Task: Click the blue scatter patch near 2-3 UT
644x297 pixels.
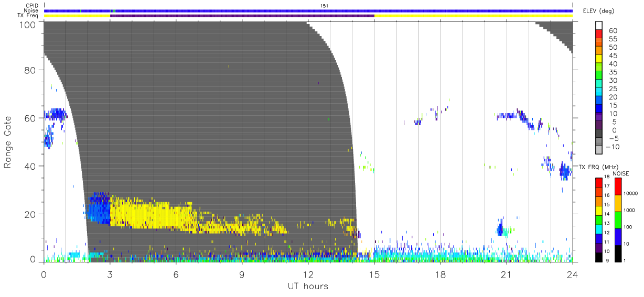Action: tap(99, 208)
